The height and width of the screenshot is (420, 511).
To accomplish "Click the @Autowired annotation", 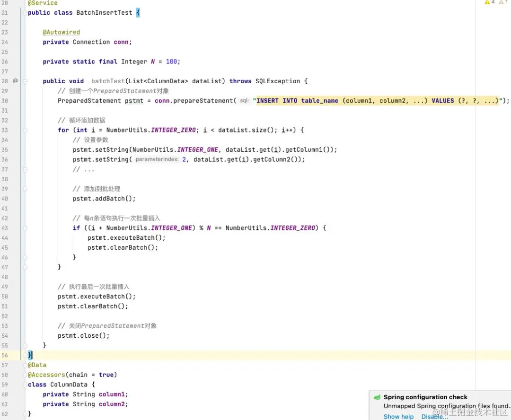I will pos(61,32).
